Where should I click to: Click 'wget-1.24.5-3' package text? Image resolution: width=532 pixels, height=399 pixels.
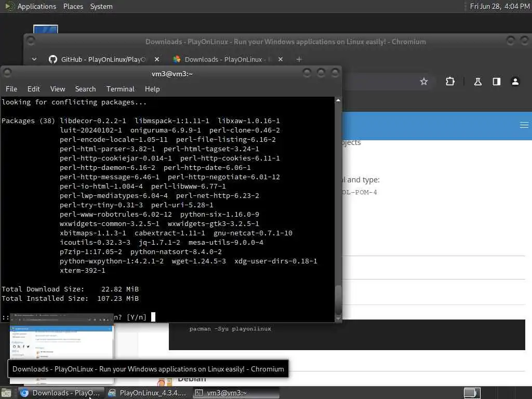pos(199,261)
